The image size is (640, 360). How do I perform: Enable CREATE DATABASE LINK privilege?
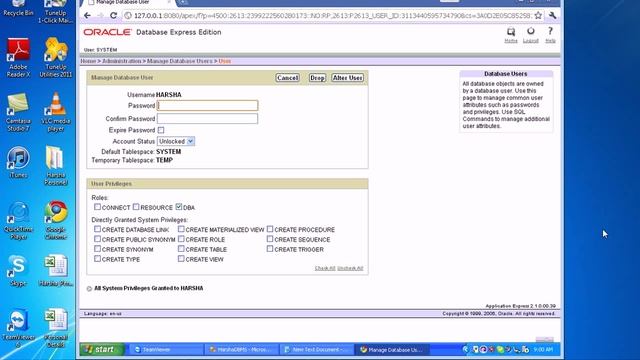click(97, 229)
